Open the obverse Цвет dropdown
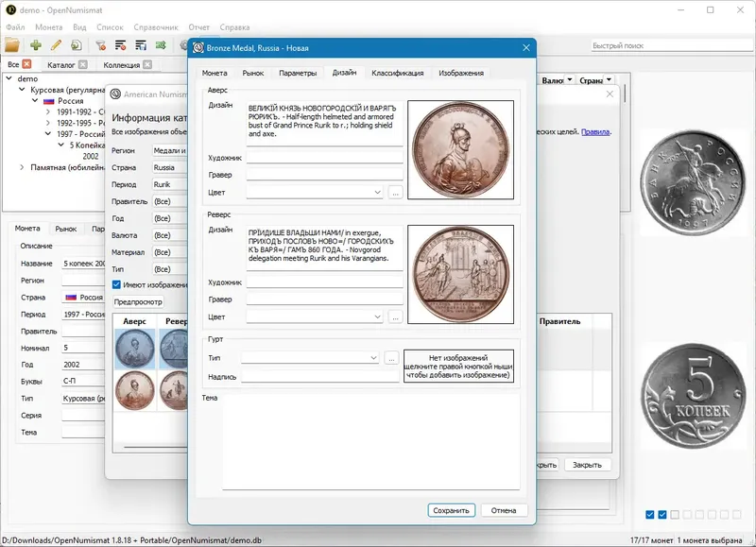The image size is (756, 547). [377, 192]
